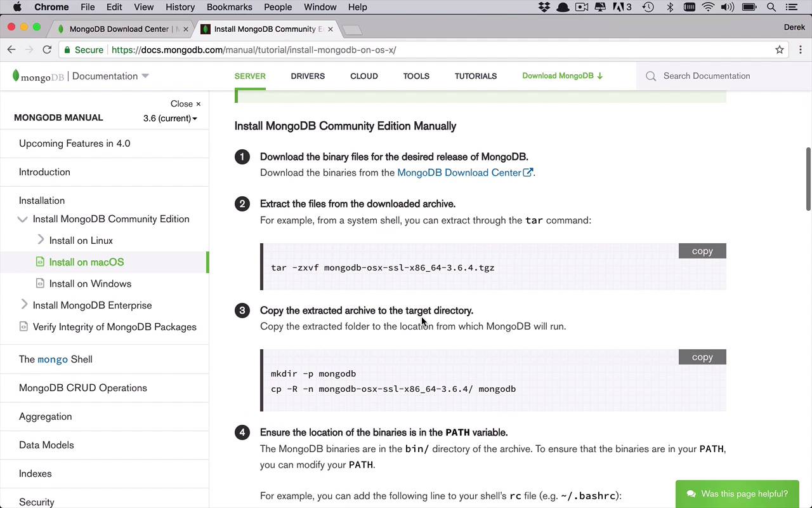812x508 pixels.
Task: Open the Security section
Action: pyautogui.click(x=36, y=502)
